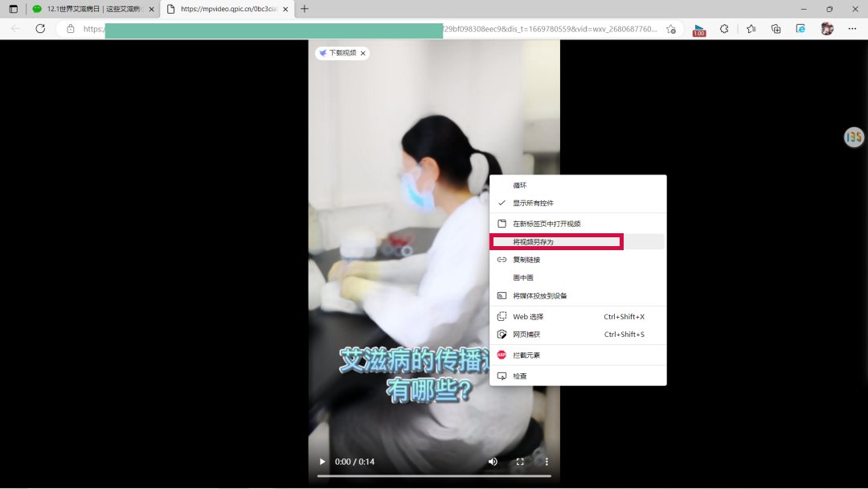
Task: Click the tab actions icon at top-left
Action: 13,9
